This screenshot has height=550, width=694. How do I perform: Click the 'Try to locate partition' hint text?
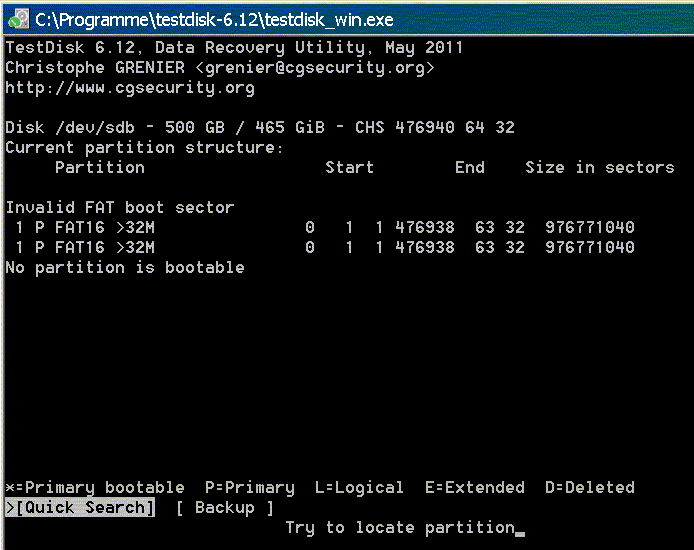[400, 527]
